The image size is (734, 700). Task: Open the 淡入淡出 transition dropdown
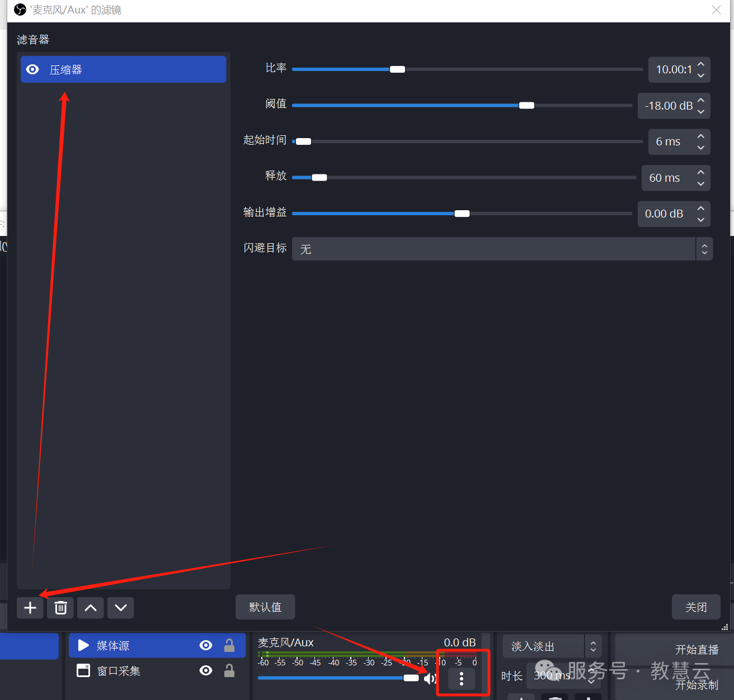click(x=551, y=646)
